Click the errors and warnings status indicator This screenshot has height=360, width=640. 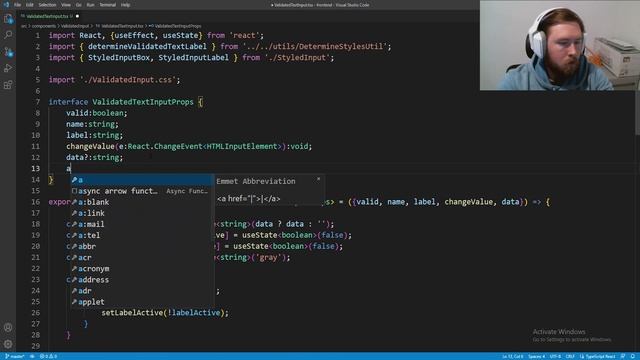click(x=48, y=356)
